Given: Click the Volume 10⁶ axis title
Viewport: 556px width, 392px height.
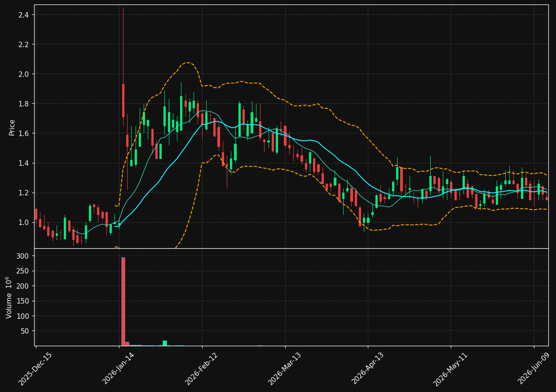Looking at the screenshot, I should [x=9, y=297].
